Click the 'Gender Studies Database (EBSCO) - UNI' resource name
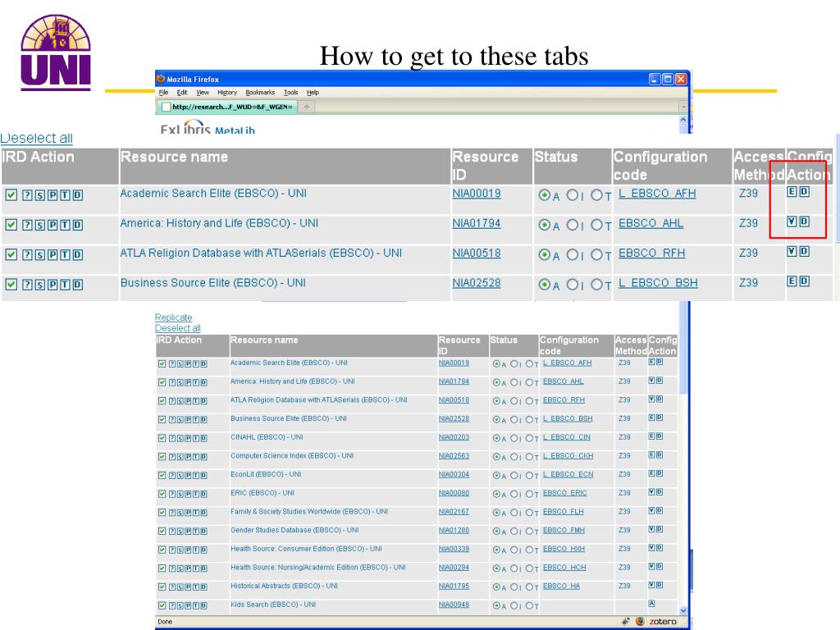Image resolution: width=840 pixels, height=630 pixels. point(294,530)
